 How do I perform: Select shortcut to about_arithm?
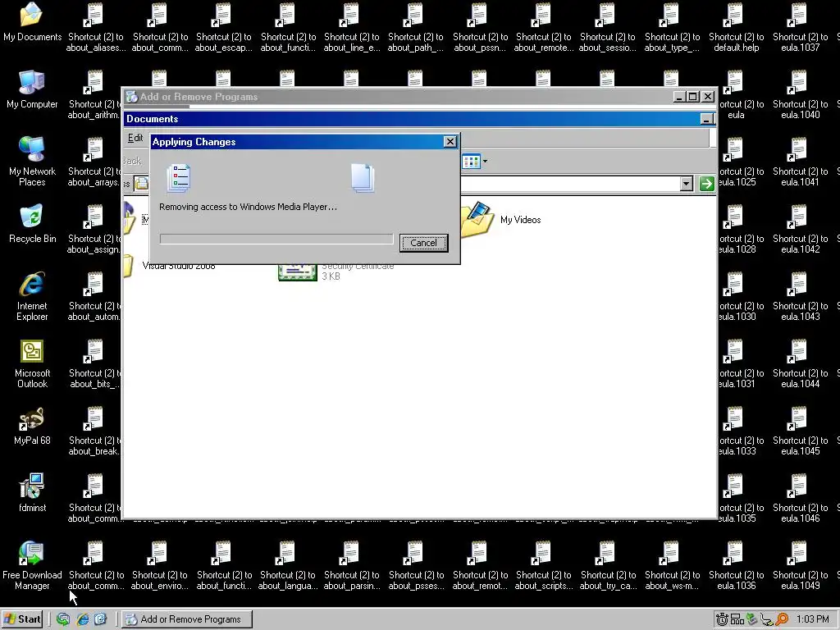pyautogui.click(x=94, y=95)
